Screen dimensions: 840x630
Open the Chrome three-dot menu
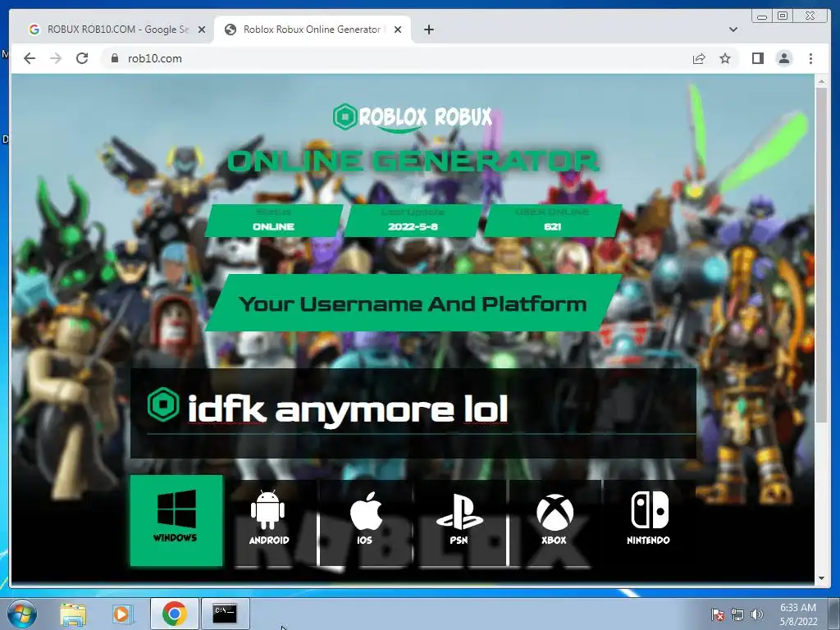pyautogui.click(x=810, y=58)
